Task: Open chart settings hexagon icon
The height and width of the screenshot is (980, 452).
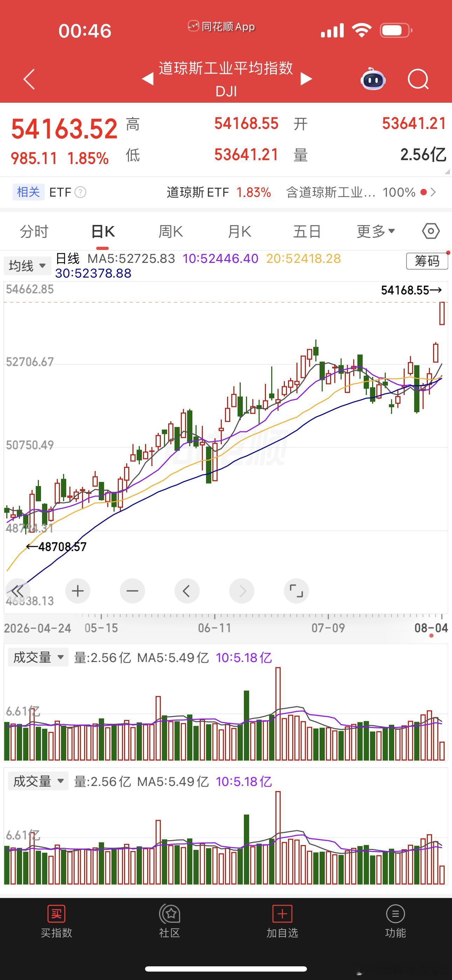Action: coord(431,231)
